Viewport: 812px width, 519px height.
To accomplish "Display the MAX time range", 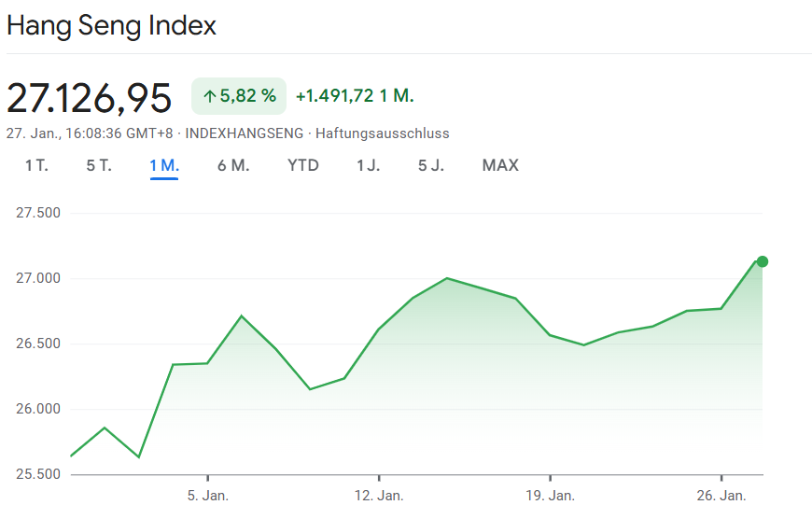I will click(500, 166).
